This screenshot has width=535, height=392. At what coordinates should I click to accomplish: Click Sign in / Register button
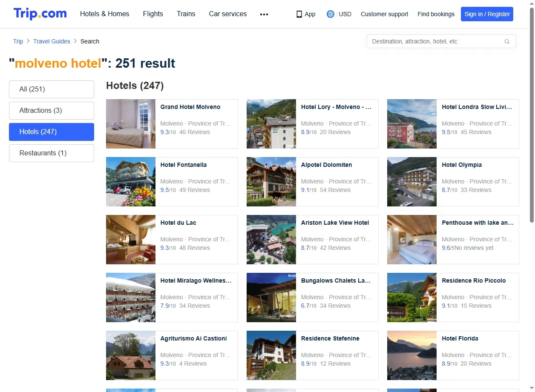pos(487,14)
